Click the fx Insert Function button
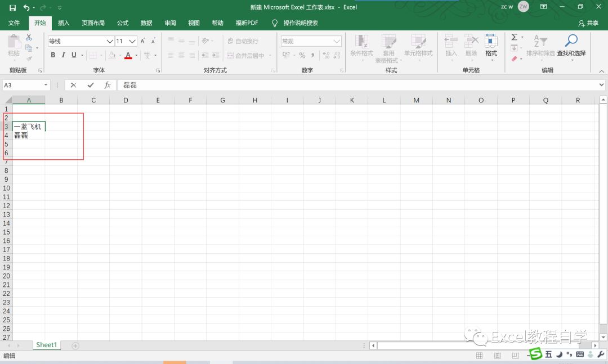The width and height of the screenshot is (608, 364). pyautogui.click(x=108, y=85)
